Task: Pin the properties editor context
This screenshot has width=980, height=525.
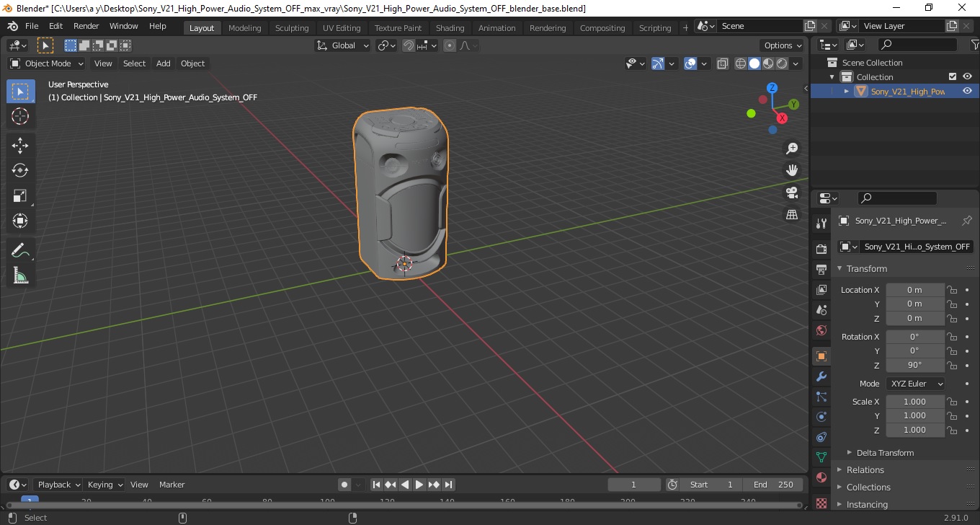Action: (967, 221)
